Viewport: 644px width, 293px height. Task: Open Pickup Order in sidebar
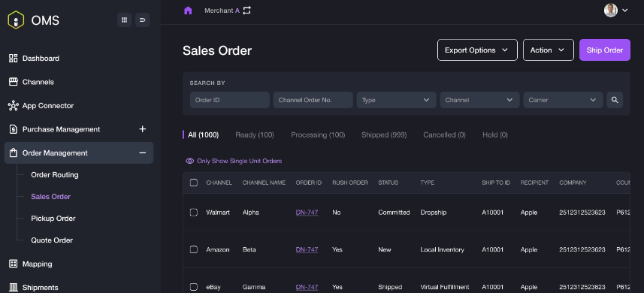coord(53,219)
